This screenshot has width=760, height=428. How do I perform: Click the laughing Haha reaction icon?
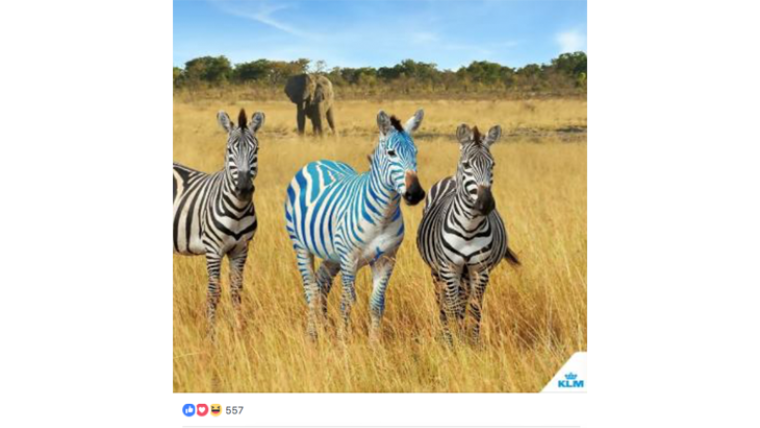(x=216, y=410)
